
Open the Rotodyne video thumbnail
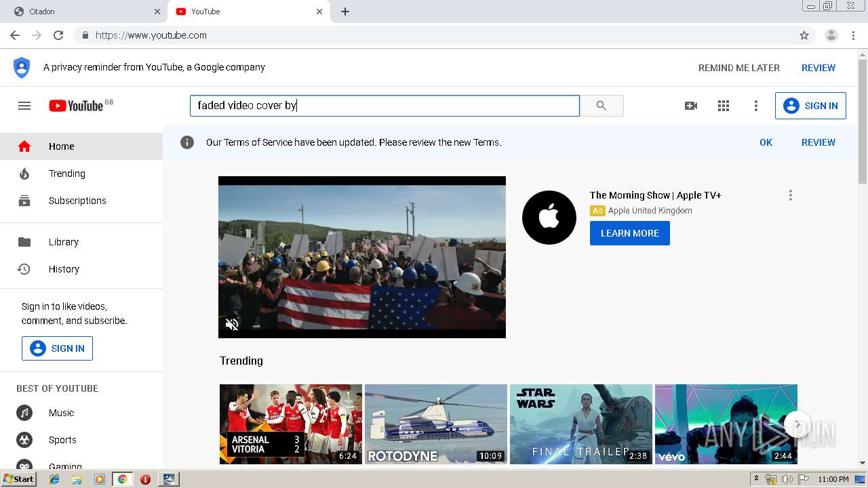click(x=436, y=424)
